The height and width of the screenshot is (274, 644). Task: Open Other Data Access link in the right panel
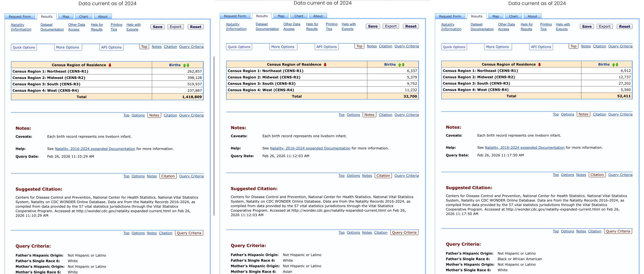click(506, 27)
